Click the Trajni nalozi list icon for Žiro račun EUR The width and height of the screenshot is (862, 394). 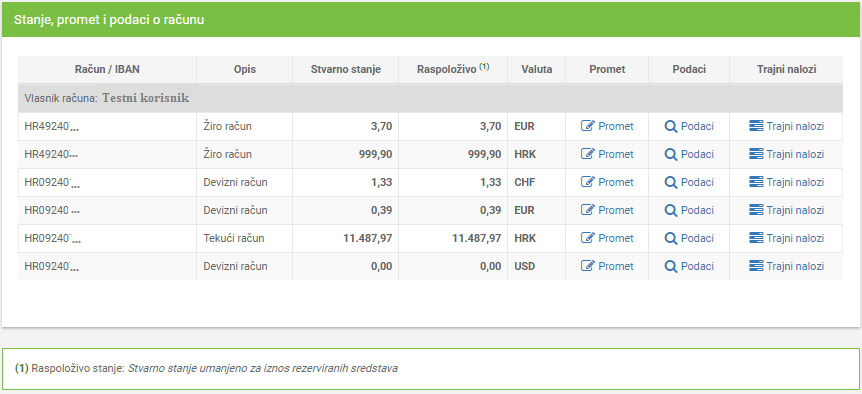coord(756,126)
